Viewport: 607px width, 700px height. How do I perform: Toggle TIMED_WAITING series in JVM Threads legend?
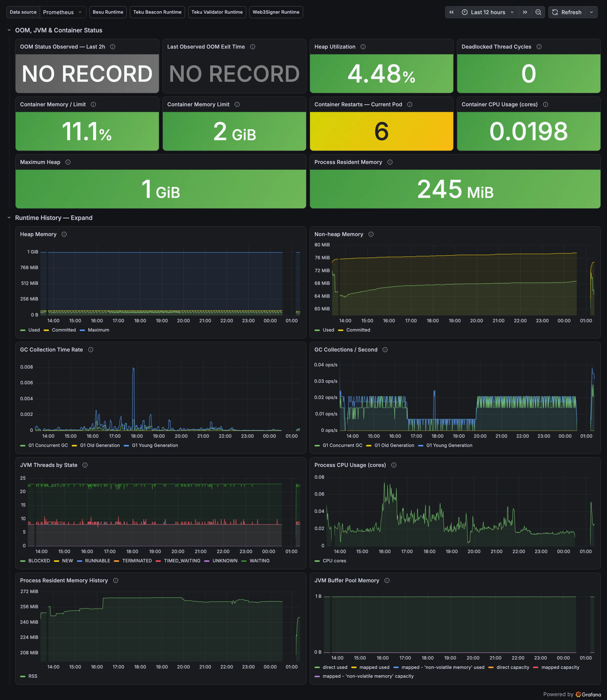pos(182,561)
